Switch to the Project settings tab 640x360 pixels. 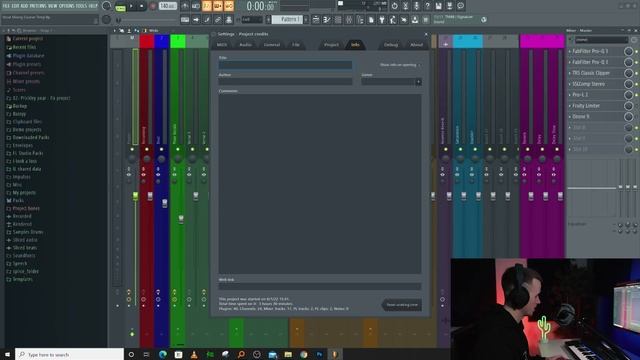(x=331, y=45)
